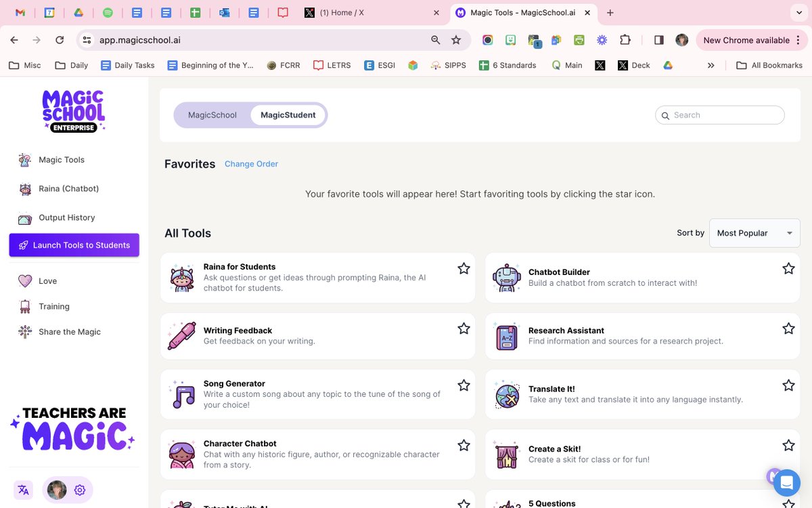Viewport: 812px width, 508px height.
Task: Star the Chatbot Builder tool
Action: tap(788, 269)
